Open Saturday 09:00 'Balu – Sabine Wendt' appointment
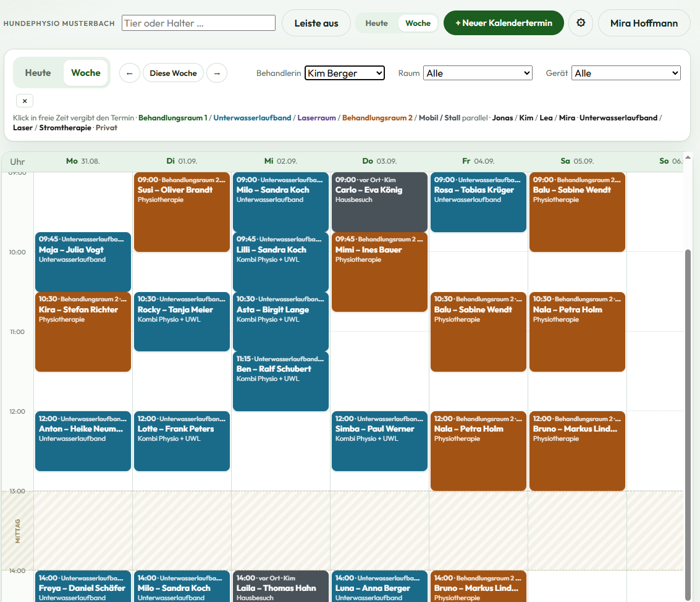700x602 pixels. pos(577,212)
